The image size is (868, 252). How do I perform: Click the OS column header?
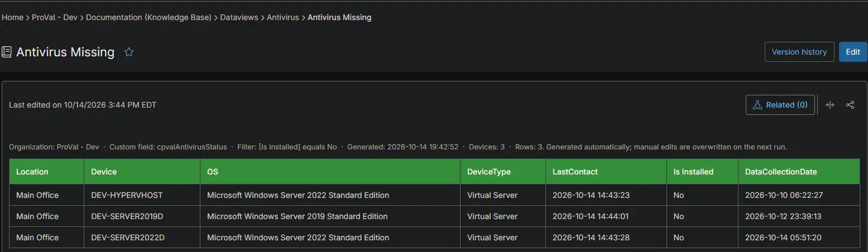click(x=330, y=172)
